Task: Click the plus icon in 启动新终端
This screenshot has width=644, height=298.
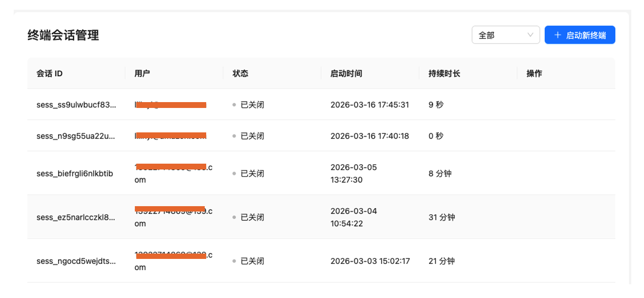Action: [x=558, y=35]
